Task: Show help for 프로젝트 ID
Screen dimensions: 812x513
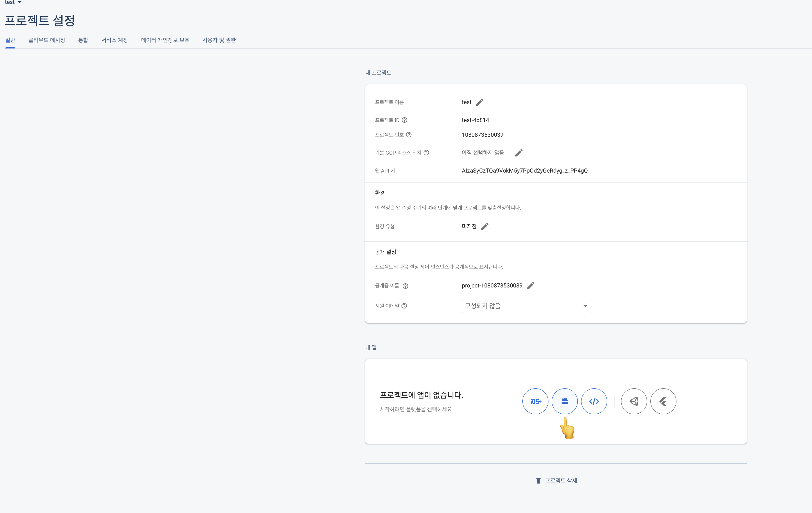Action: [404, 120]
